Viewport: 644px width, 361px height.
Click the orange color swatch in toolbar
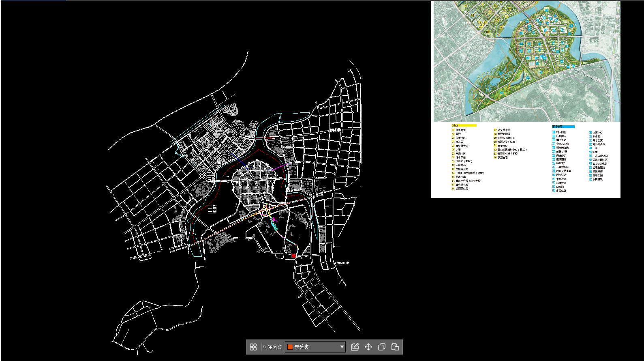click(290, 347)
